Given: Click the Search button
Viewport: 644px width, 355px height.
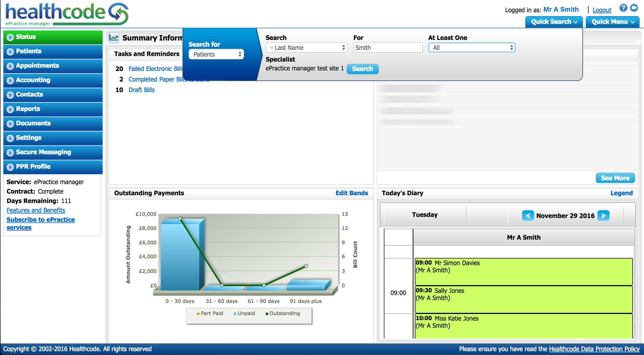Looking at the screenshot, I should (362, 69).
